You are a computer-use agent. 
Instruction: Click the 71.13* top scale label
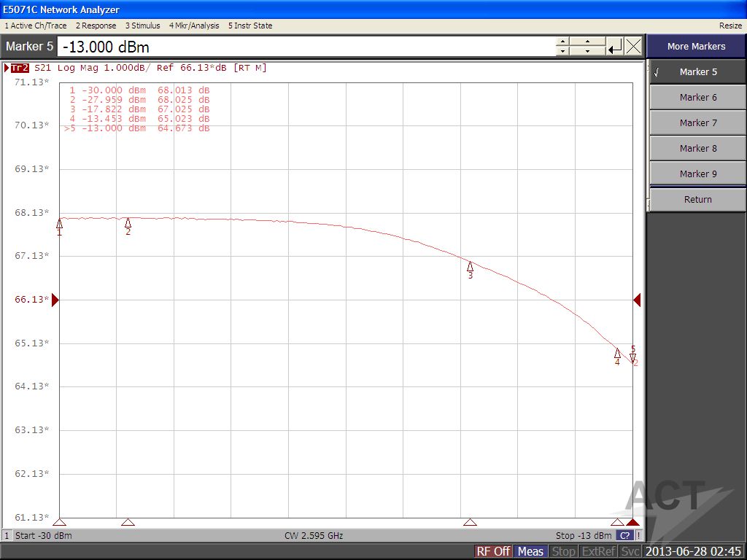click(31, 82)
